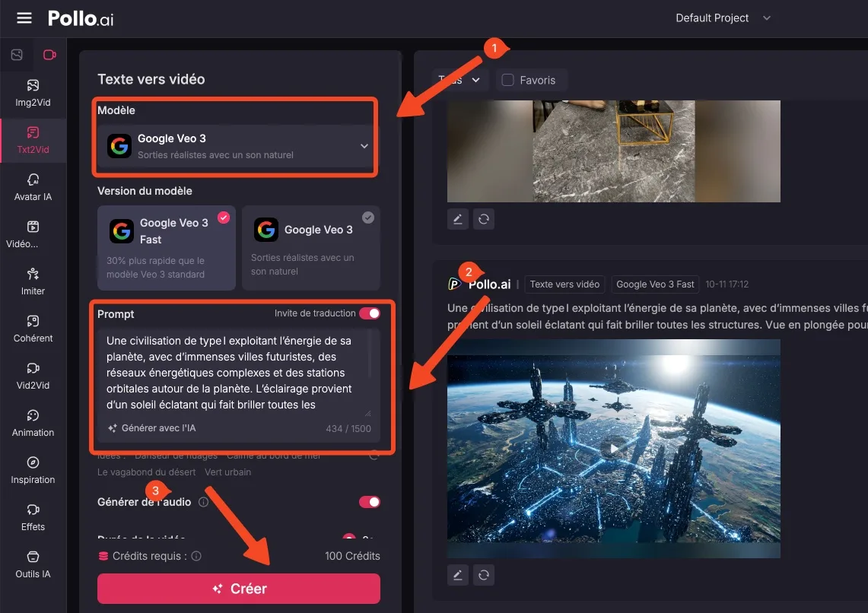Play the space station video thumbnail
The width and height of the screenshot is (868, 613).
pyautogui.click(x=613, y=449)
